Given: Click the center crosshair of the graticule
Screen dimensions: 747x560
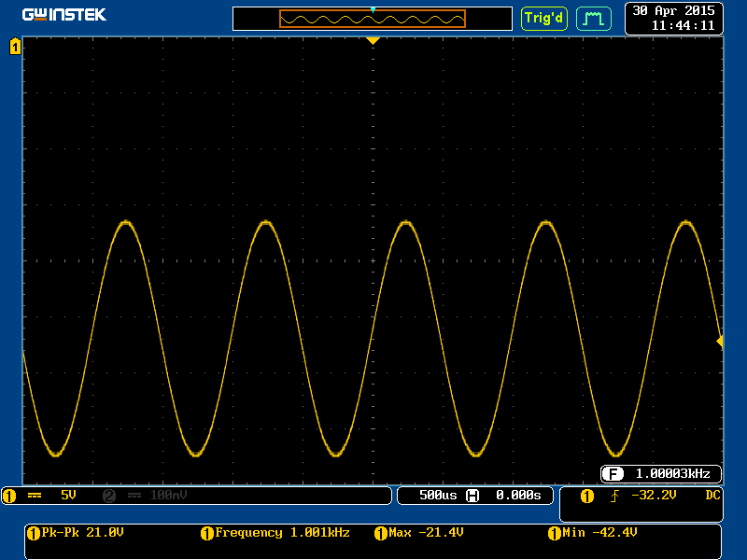Looking at the screenshot, I should tap(373, 261).
